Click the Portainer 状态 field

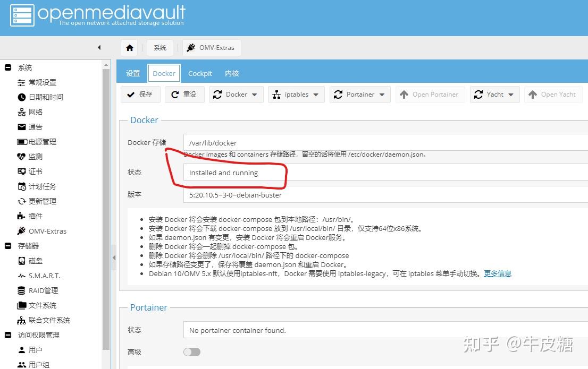pos(385,330)
